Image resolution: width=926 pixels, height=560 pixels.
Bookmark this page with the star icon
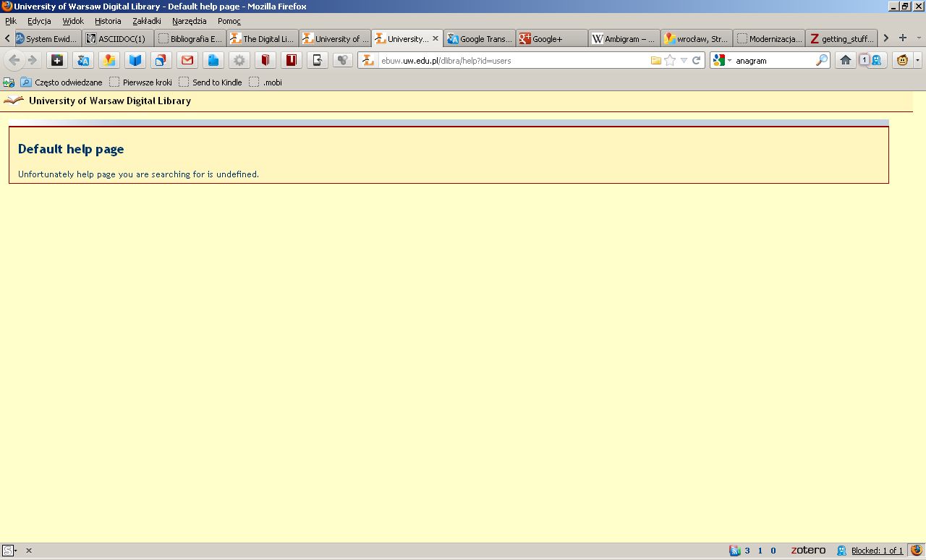670,61
